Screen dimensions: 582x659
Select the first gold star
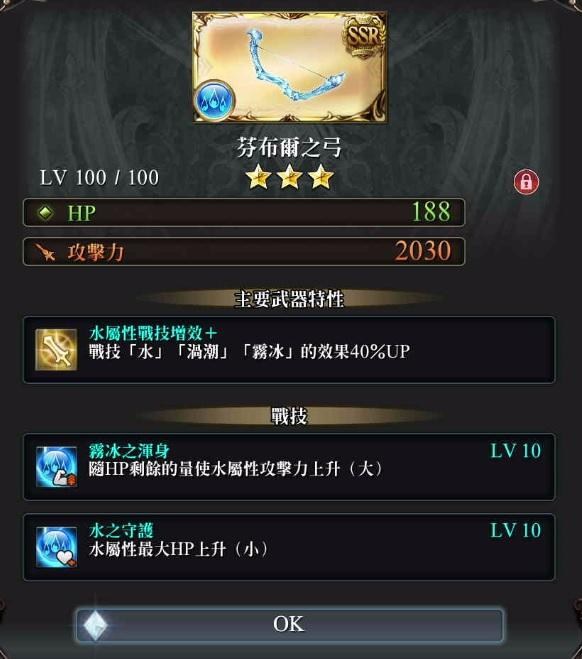tap(258, 177)
